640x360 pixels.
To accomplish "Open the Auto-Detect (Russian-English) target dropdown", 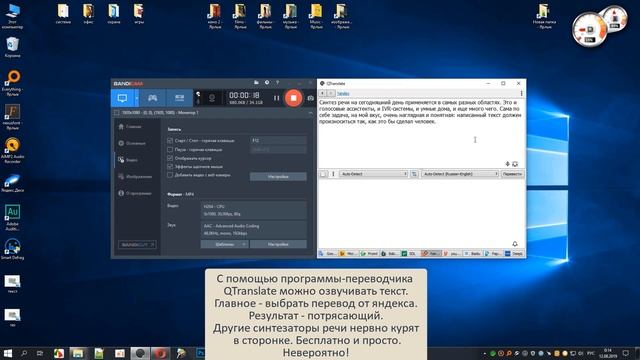I will point(460,174).
